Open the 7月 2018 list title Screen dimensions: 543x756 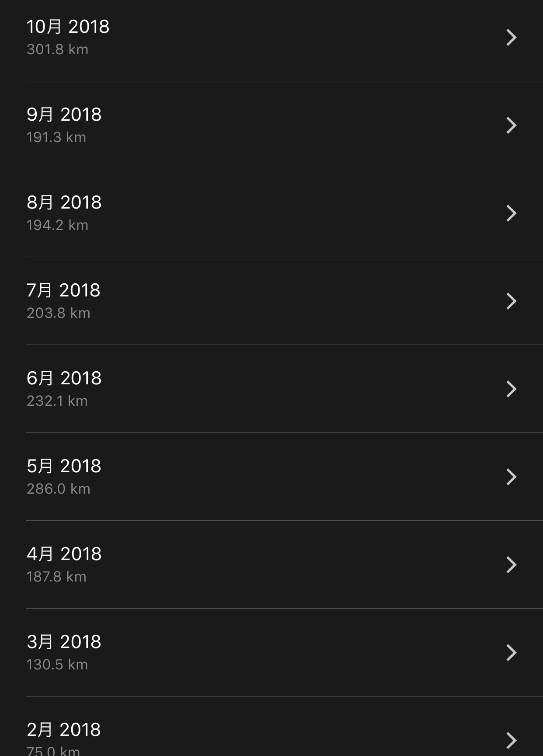[63, 290]
